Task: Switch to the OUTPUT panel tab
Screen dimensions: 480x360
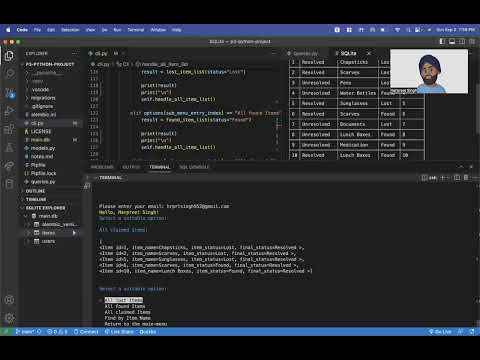Action: click(131, 167)
